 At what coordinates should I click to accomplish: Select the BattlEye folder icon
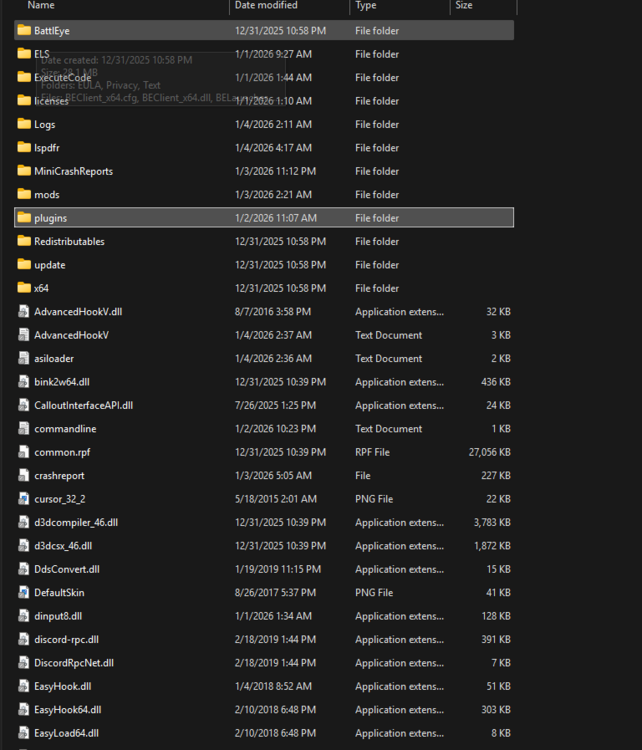(x=24, y=30)
